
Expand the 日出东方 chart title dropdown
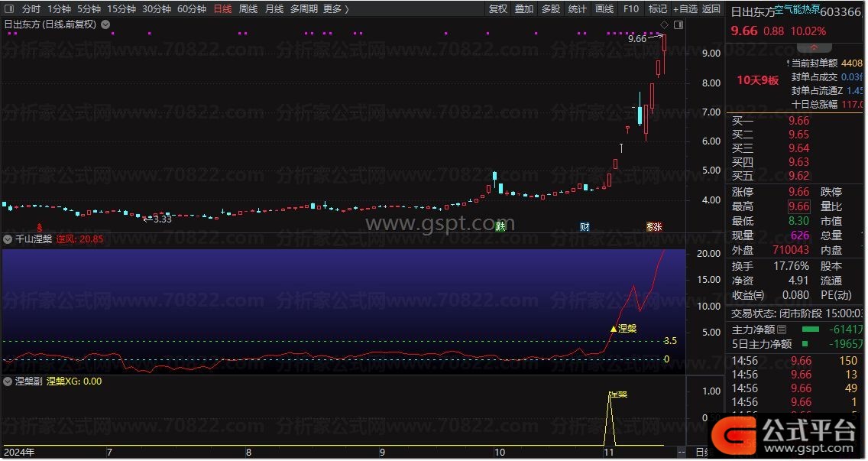(105, 24)
